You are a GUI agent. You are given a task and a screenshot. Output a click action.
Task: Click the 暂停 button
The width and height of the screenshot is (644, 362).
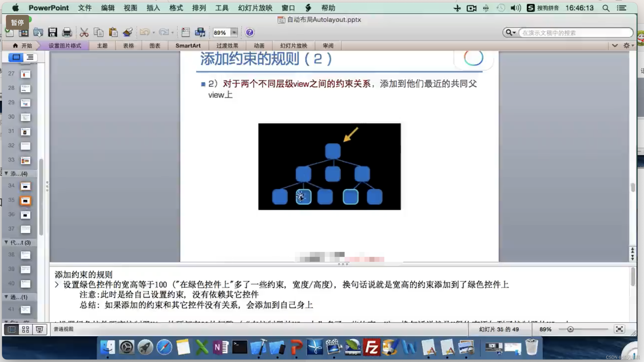[x=17, y=23]
